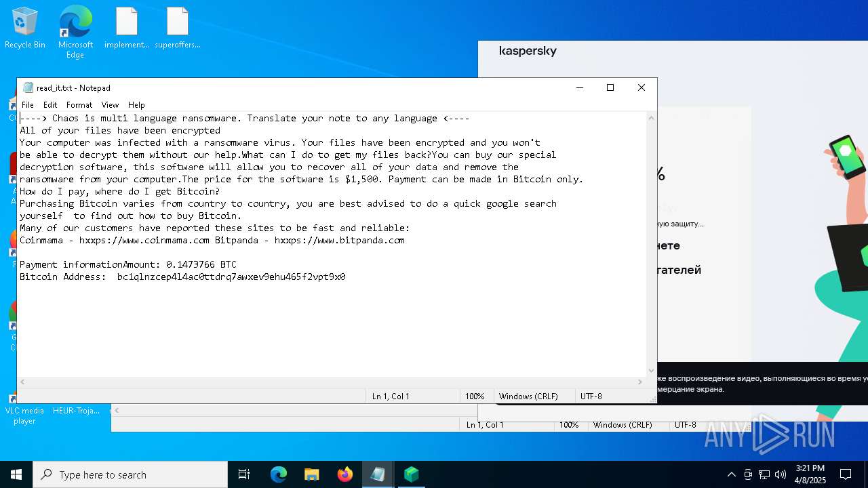This screenshot has width=868, height=488.
Task: Click the 'Amount: 0.1473766 BTC' line
Action: (180, 264)
